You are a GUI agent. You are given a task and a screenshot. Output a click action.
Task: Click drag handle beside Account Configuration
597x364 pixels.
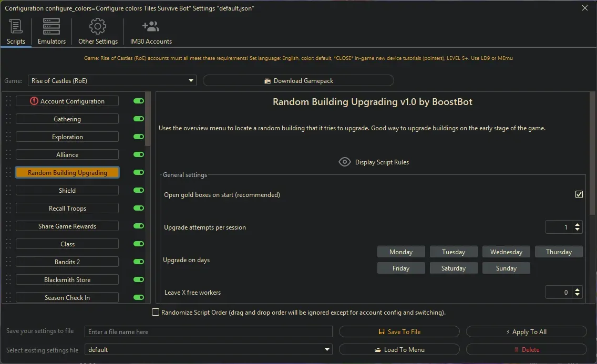8,101
